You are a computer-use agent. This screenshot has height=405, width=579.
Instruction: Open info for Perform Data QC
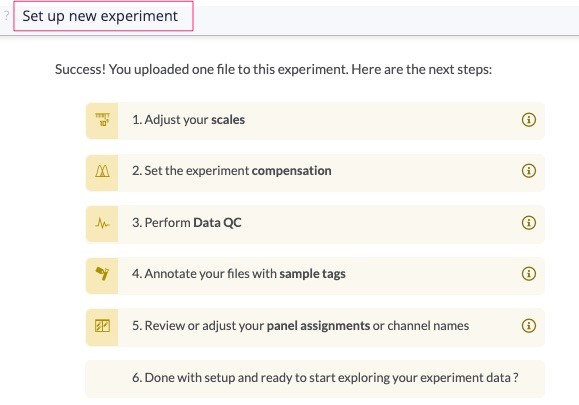528,223
